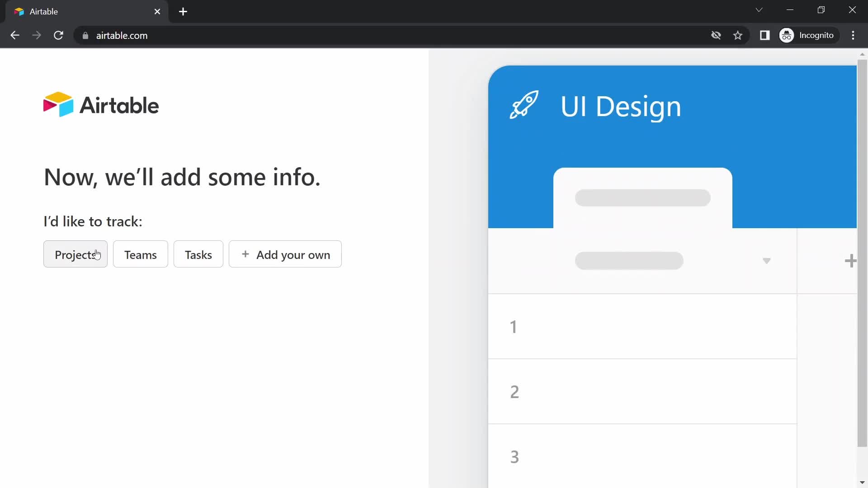The height and width of the screenshot is (488, 868).
Task: Open a new browser tab
Action: (x=183, y=11)
